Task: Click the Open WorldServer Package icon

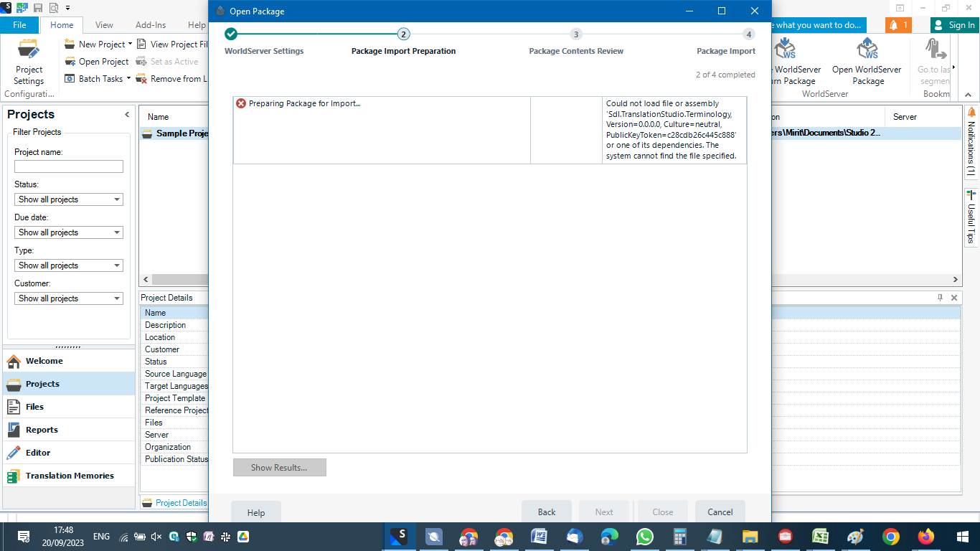Action: [867, 57]
